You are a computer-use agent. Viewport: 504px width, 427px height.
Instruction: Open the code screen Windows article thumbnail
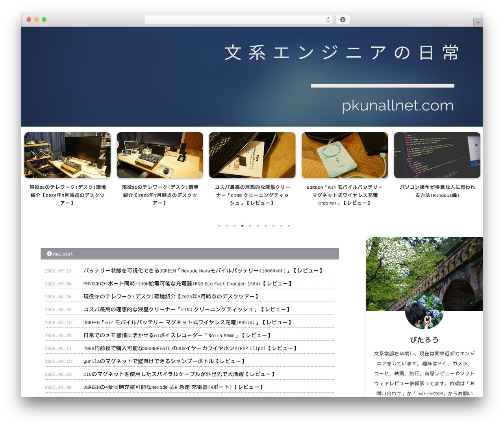437,155
